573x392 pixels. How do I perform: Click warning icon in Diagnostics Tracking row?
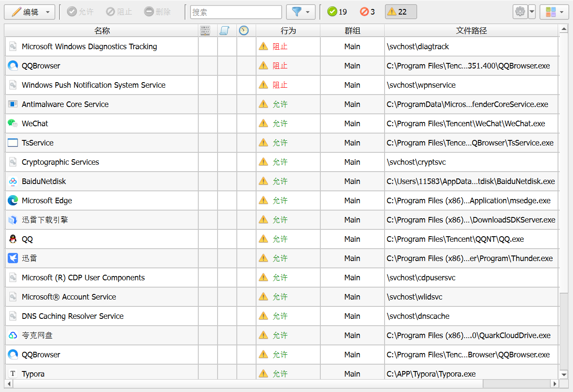tap(263, 46)
